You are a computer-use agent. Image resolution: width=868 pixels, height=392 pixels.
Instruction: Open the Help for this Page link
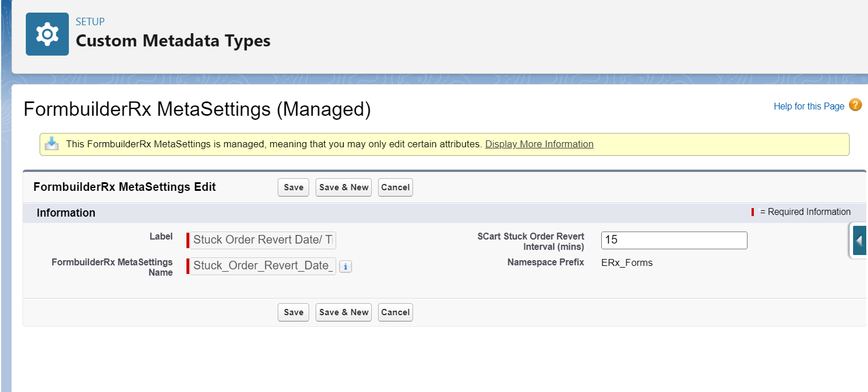click(x=809, y=106)
